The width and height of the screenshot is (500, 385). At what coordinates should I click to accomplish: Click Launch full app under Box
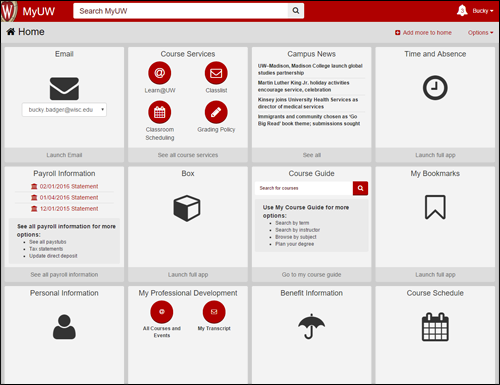click(188, 275)
